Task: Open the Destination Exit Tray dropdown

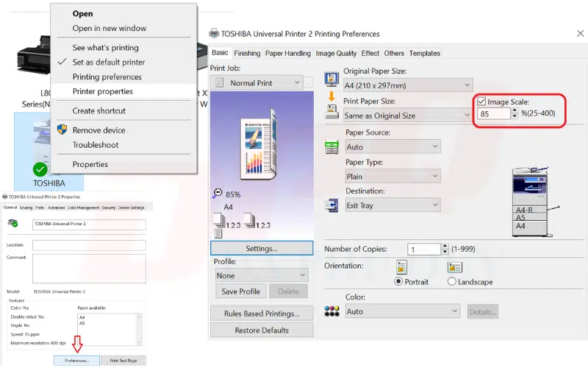Action: [393, 205]
